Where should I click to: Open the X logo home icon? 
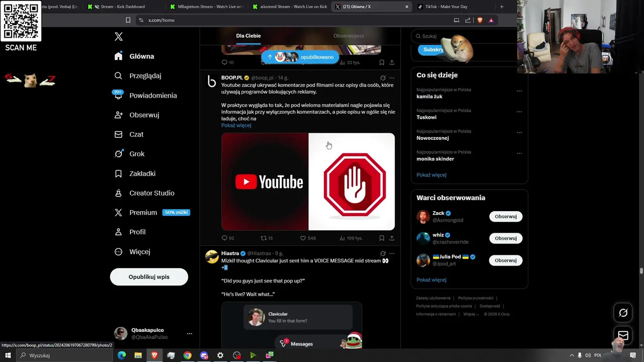(119, 37)
